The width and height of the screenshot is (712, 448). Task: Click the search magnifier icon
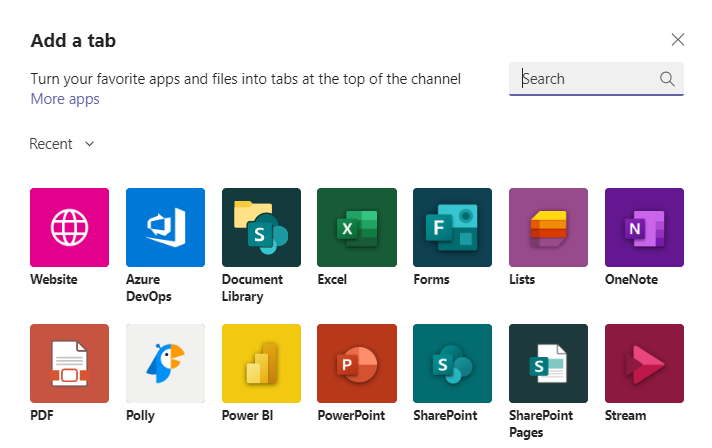[x=667, y=79]
